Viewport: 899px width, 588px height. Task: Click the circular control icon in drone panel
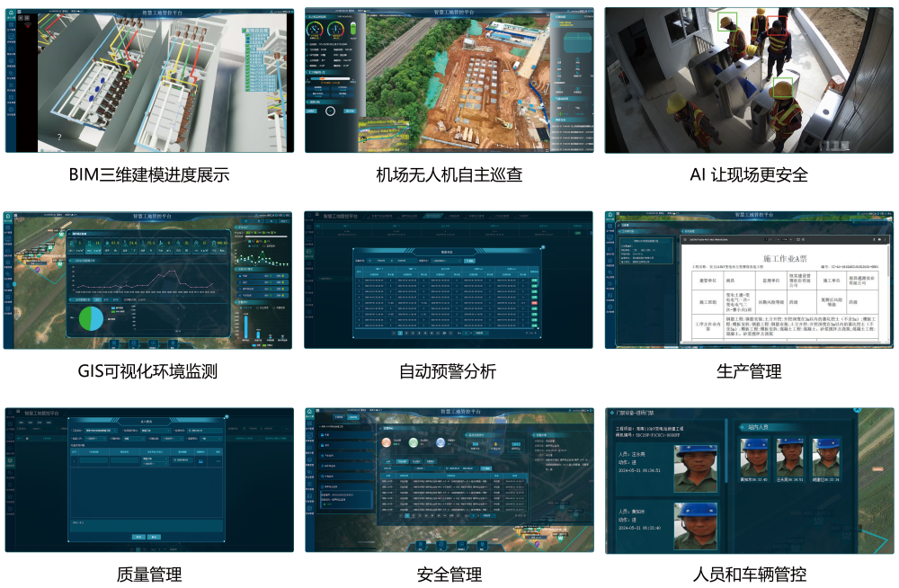[x=331, y=111]
